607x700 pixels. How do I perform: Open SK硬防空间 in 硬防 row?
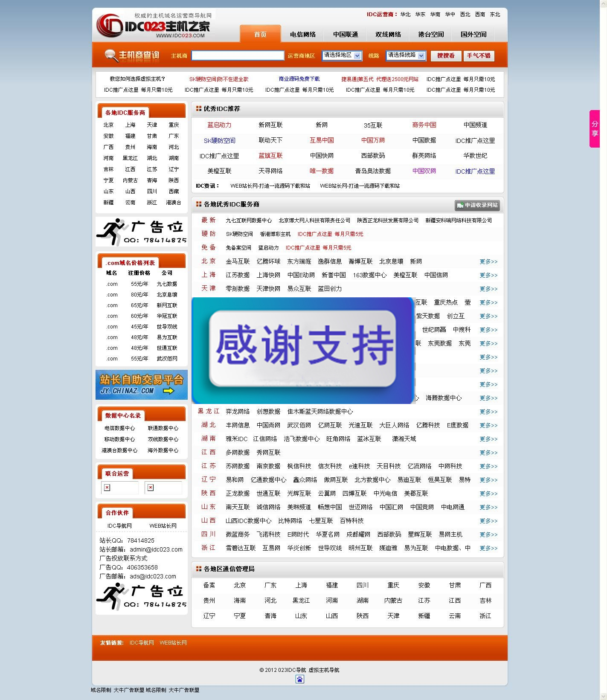239,234
